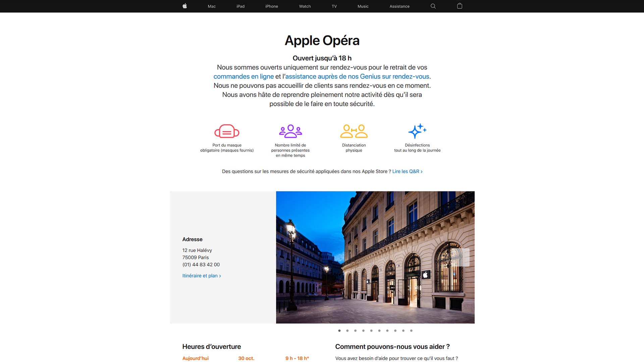This screenshot has height=362, width=644.
Task: Click the Apple logo in navigation bar
Action: [184, 6]
